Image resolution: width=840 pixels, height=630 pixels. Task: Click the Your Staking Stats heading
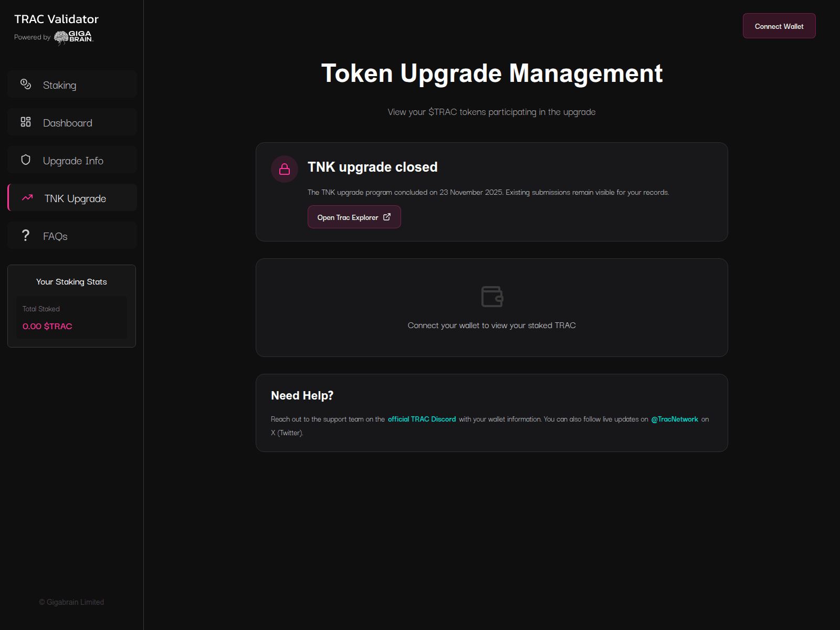71,282
